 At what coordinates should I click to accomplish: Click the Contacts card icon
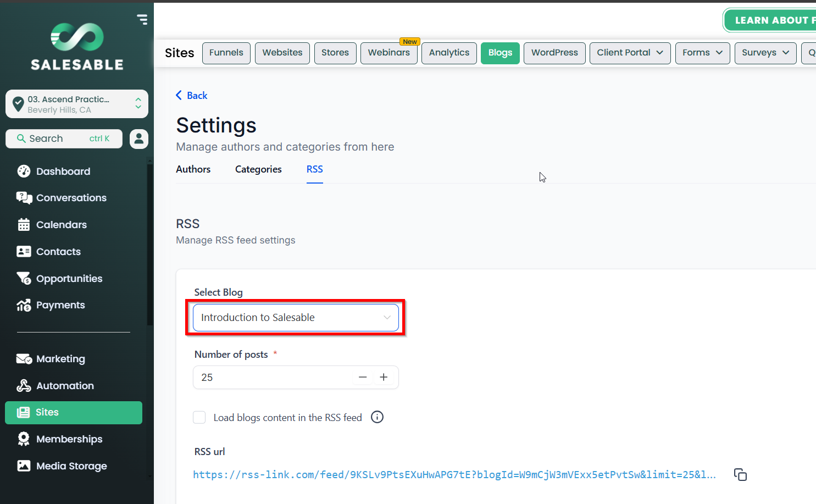[x=24, y=252]
